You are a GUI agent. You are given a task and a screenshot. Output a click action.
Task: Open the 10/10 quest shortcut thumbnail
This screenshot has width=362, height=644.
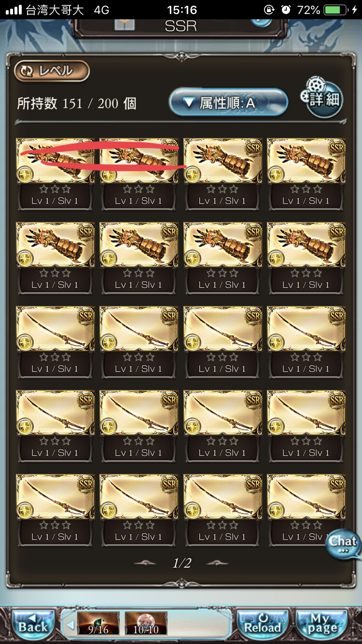click(146, 623)
